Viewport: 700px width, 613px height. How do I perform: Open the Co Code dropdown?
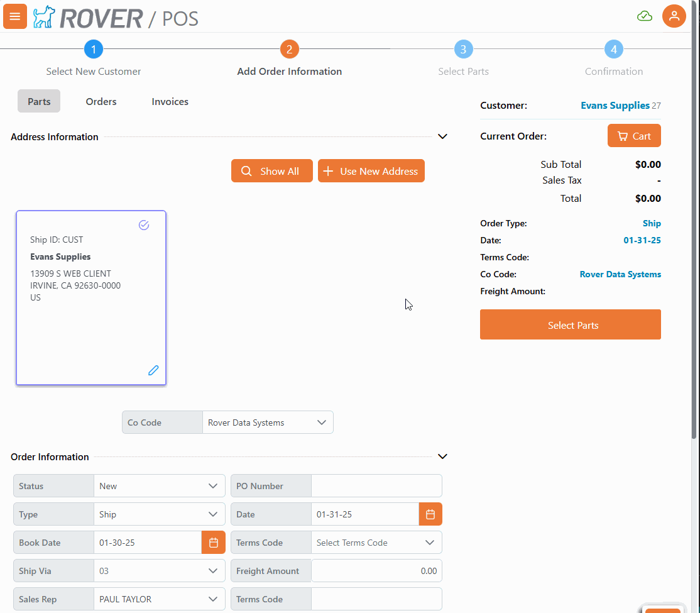point(268,422)
